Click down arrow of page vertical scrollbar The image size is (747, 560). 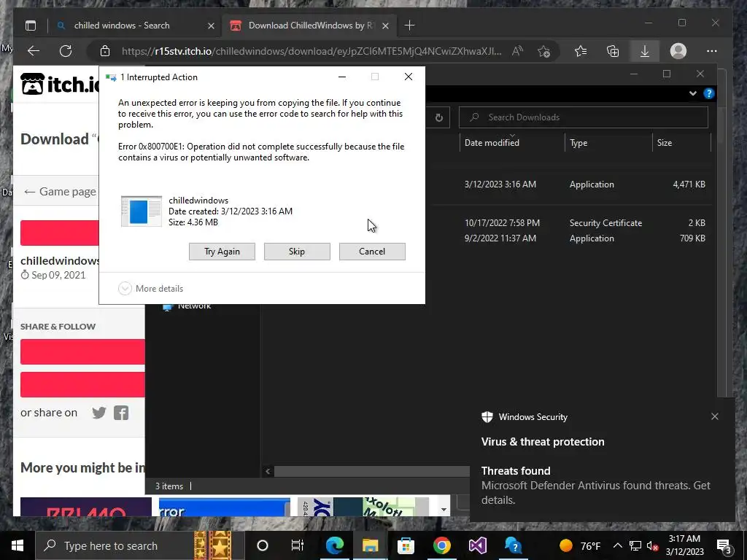tap(444, 510)
